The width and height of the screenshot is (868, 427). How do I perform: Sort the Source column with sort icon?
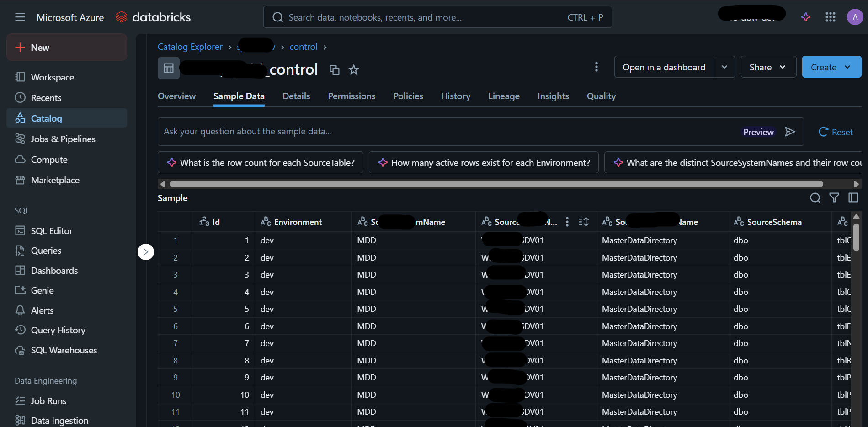(x=584, y=222)
